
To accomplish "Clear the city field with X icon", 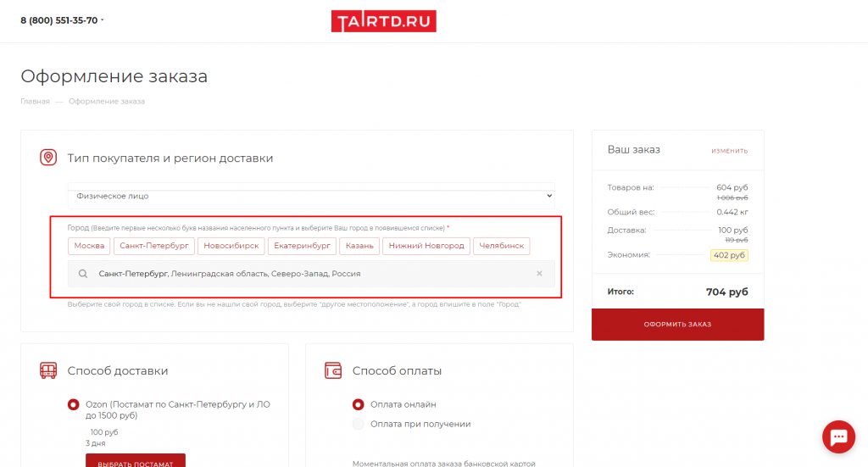I will 539,274.
